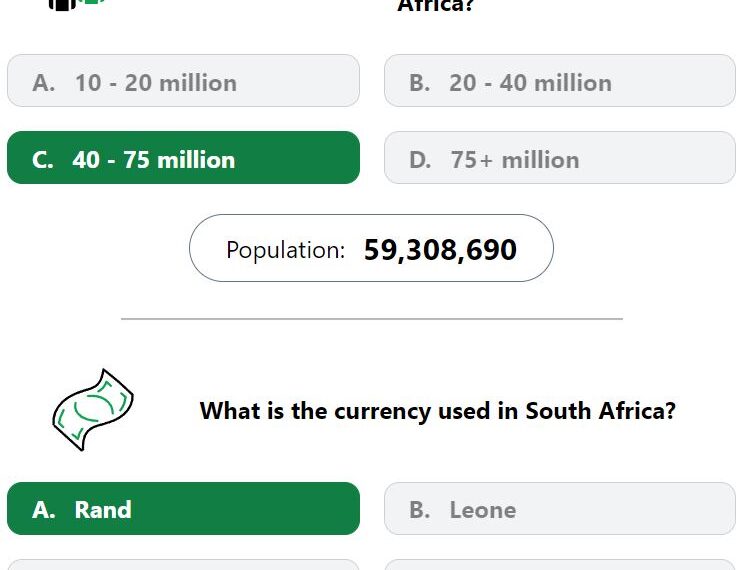Click the banknote currency icon
The image size is (745, 570).
(x=93, y=410)
